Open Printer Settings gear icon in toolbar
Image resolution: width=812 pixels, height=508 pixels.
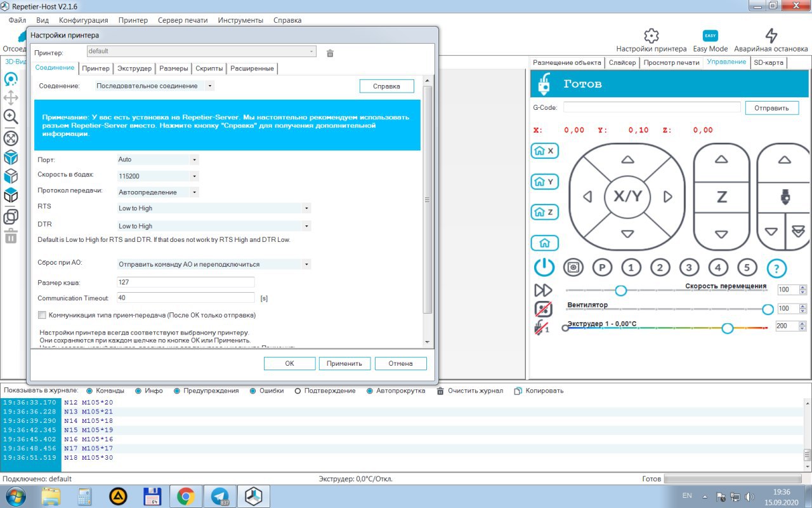pyautogui.click(x=651, y=36)
